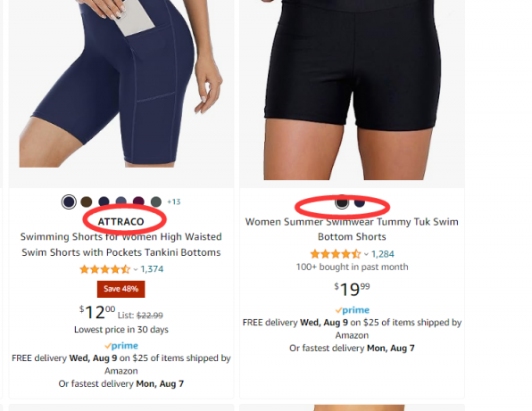Pick the maroon color swatch
532x411 pixels.
(138, 201)
